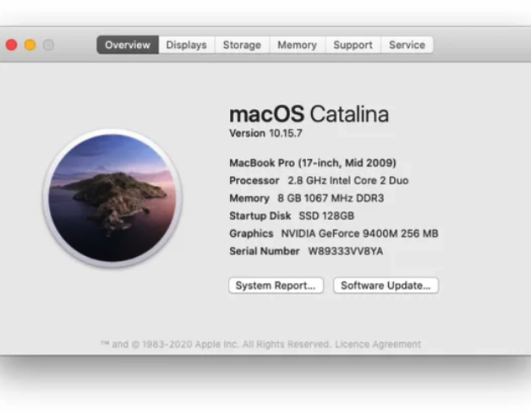Go to the Memory tab
The height and width of the screenshot is (420, 531).
[297, 45]
